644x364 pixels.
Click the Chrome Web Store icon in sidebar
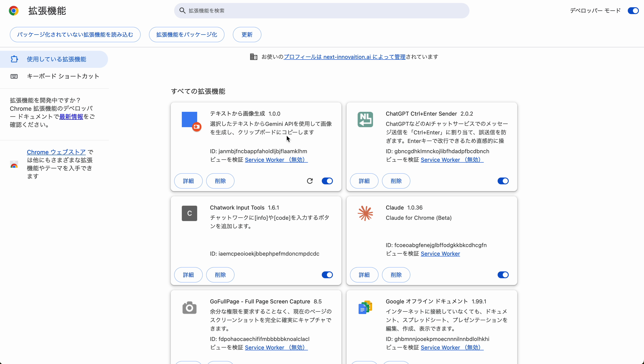point(14,165)
